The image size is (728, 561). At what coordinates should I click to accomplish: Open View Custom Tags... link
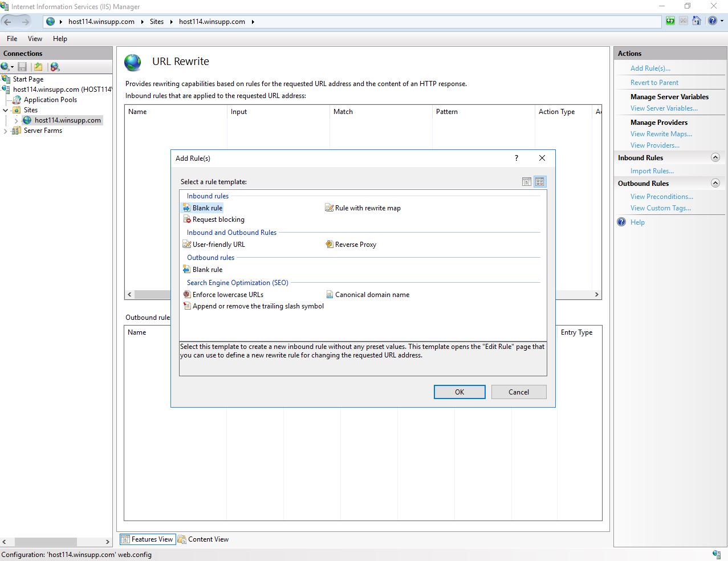point(661,208)
